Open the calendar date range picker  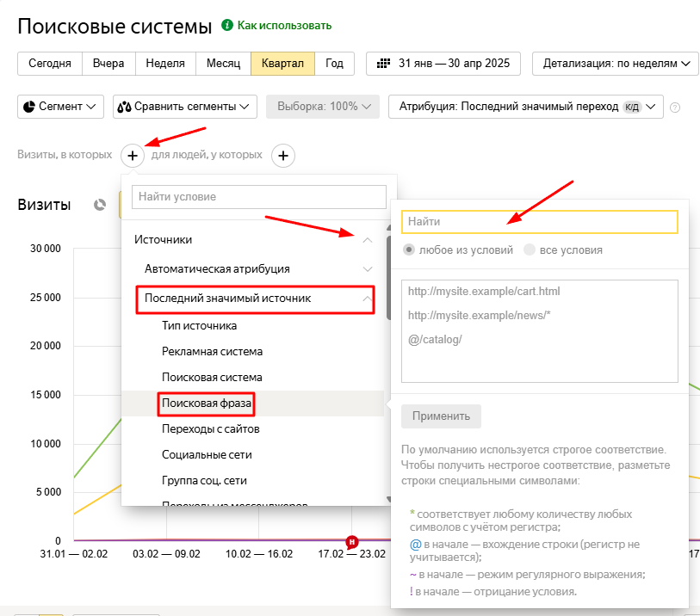click(x=445, y=64)
